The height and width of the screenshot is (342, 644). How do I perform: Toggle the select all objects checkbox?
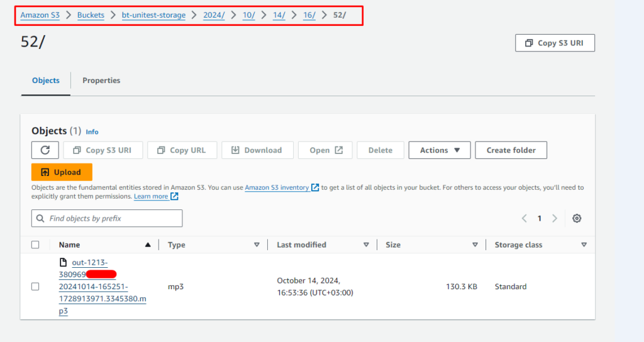[35, 245]
